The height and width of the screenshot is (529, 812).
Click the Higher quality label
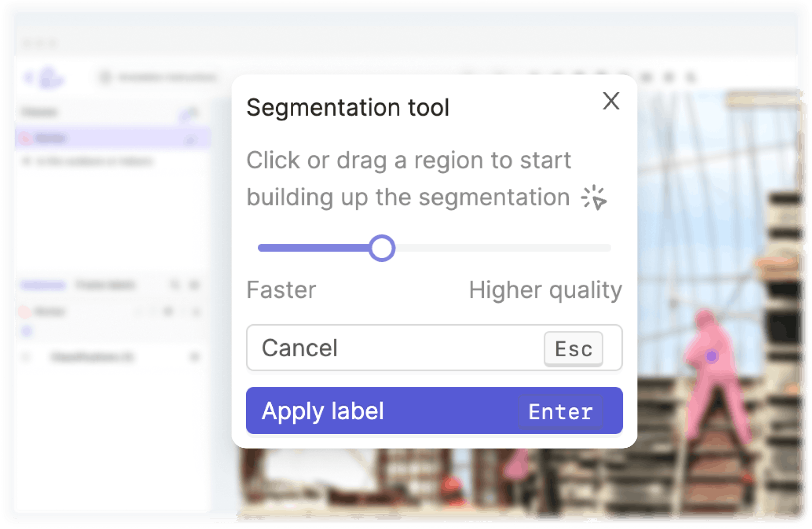coord(545,290)
